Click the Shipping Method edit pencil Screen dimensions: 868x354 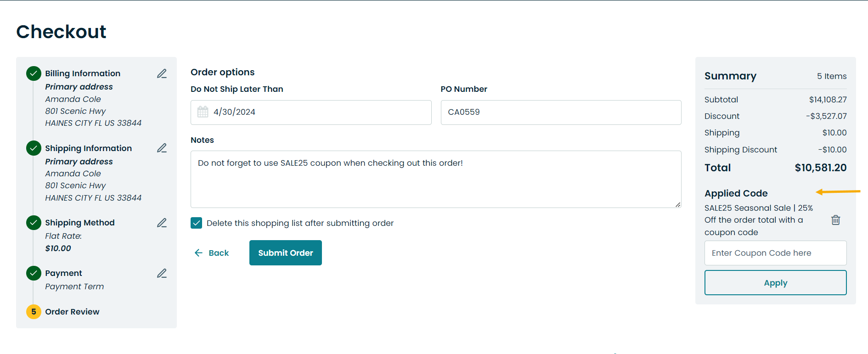(x=162, y=223)
